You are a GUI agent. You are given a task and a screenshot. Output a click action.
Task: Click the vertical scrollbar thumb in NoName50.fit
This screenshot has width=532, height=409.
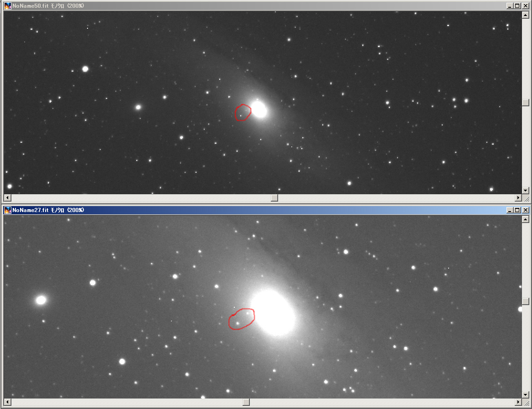526,103
